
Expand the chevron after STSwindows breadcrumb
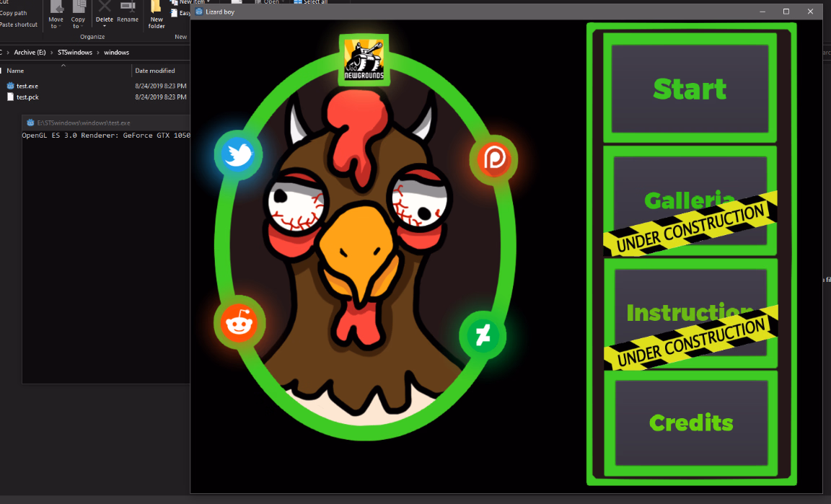98,53
